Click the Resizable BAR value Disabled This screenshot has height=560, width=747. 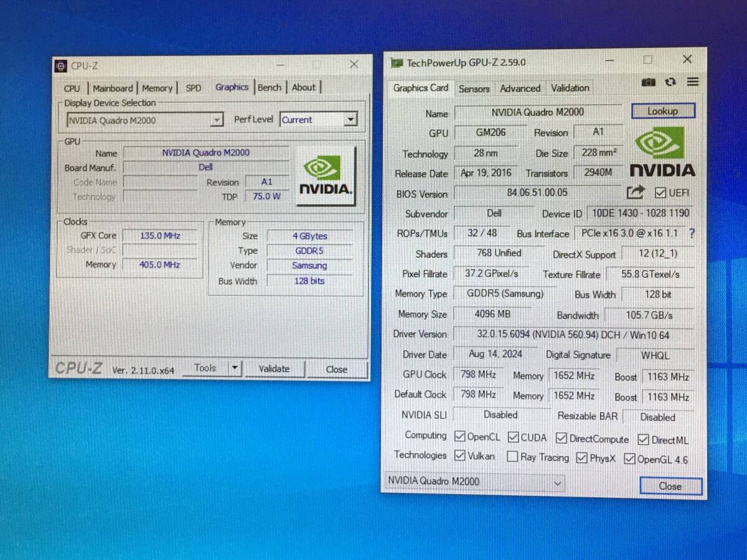657,418
